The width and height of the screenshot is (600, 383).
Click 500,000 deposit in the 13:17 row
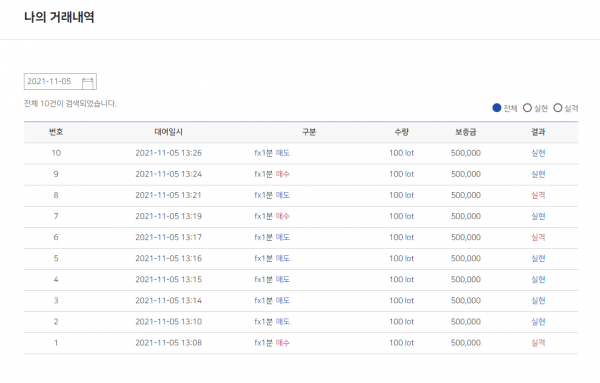coord(466,237)
